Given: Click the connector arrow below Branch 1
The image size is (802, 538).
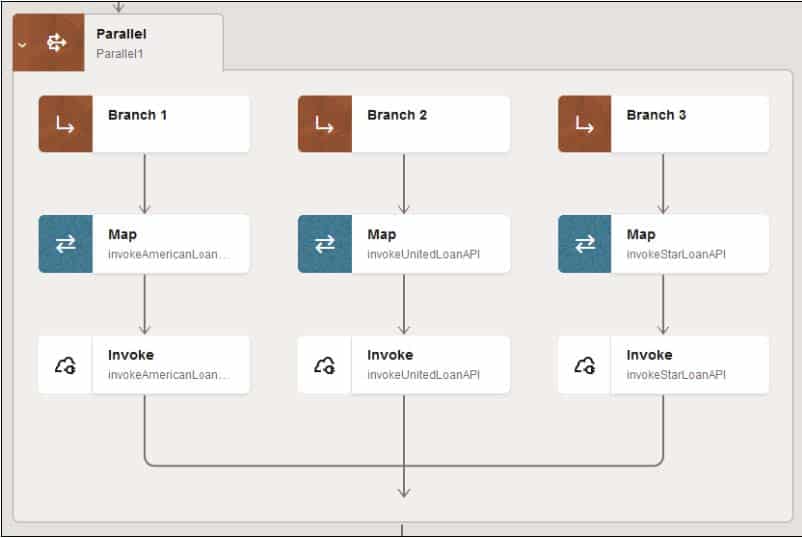Looking at the screenshot, I should tap(145, 184).
